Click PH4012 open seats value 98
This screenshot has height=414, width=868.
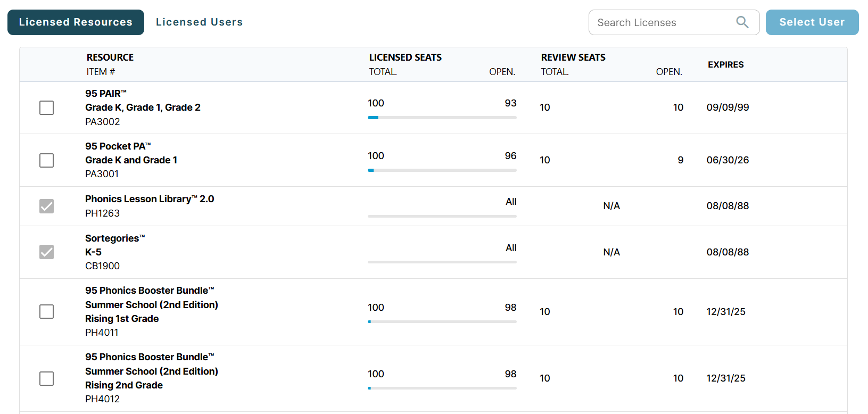click(511, 374)
